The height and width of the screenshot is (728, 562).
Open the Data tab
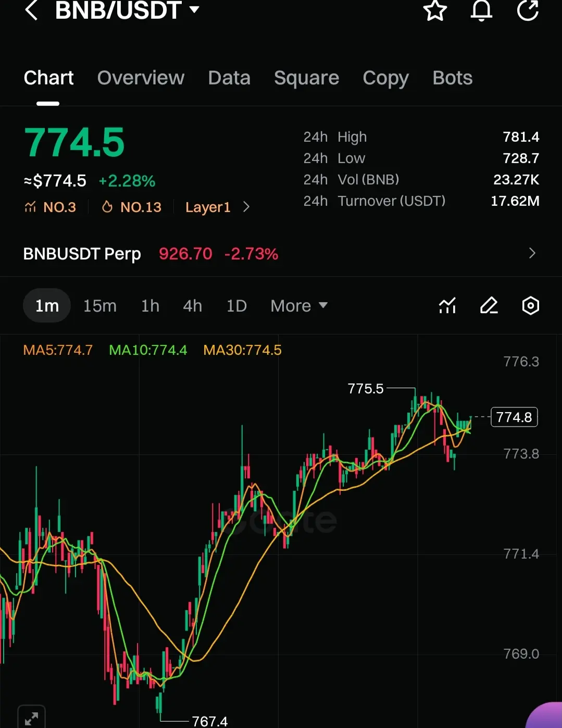point(229,78)
